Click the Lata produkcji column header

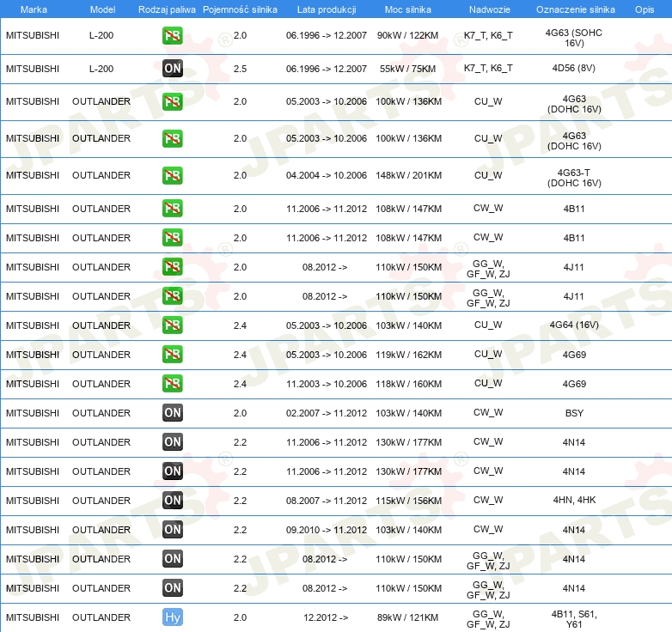coord(326,9)
